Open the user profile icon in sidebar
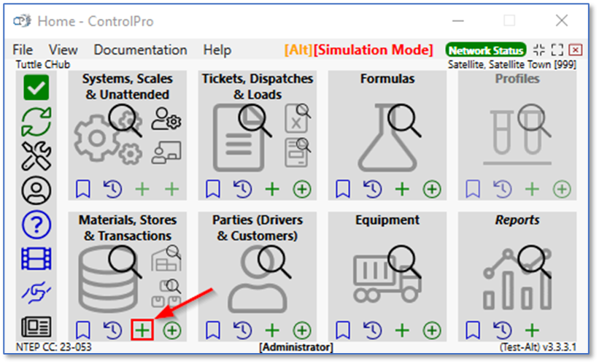 (x=36, y=190)
